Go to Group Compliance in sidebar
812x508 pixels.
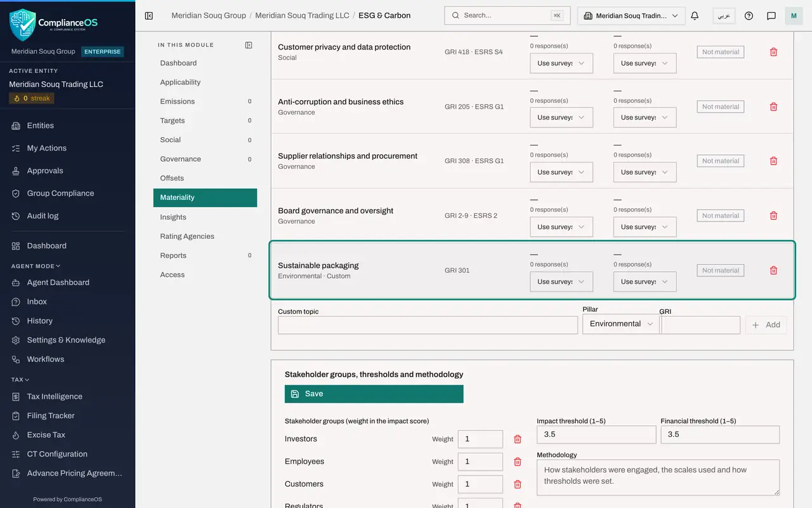coord(60,193)
